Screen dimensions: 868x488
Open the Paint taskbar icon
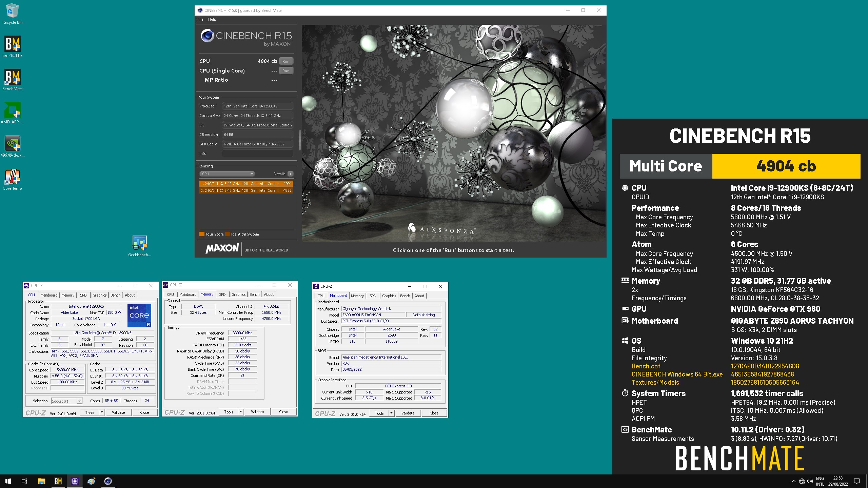pyautogui.click(x=91, y=481)
